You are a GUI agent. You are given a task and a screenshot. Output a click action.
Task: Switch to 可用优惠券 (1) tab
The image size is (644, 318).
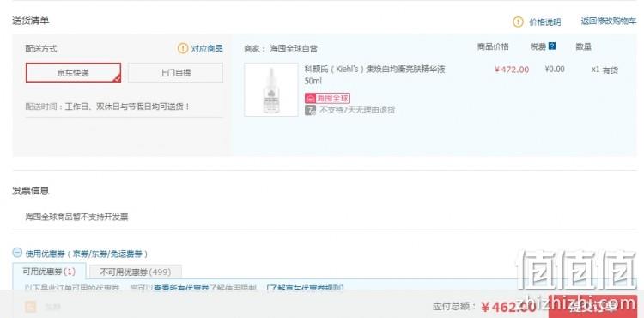pos(49,272)
